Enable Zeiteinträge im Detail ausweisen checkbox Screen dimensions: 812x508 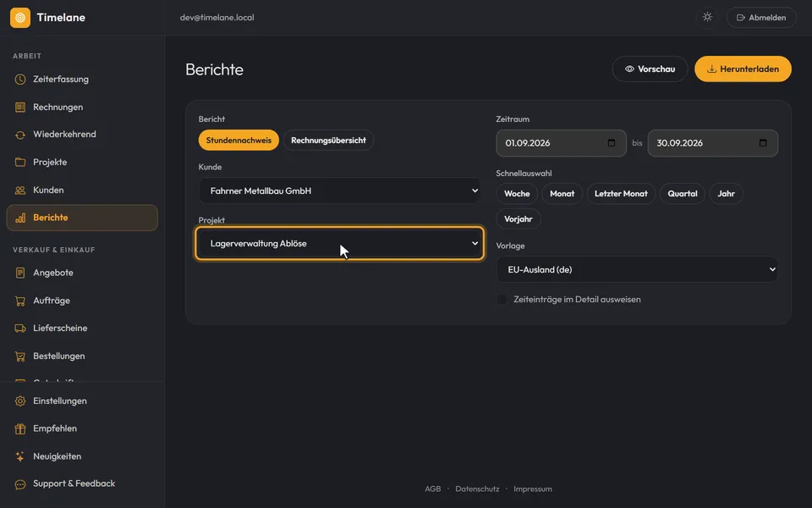(x=502, y=299)
